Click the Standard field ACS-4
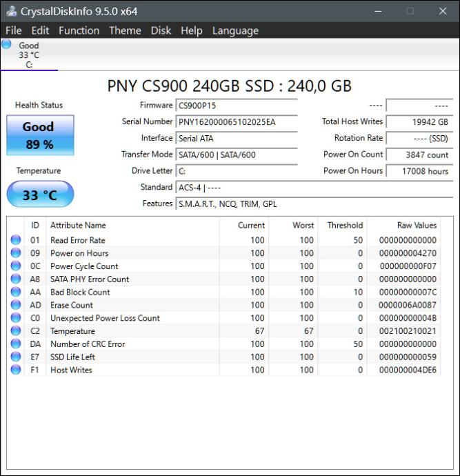Viewport: 460px width, 476px height. click(x=314, y=188)
